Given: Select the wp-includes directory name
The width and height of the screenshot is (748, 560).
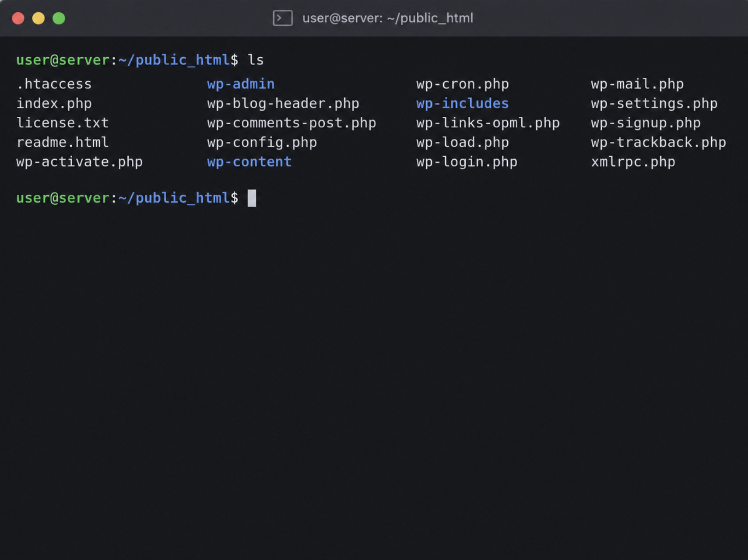Looking at the screenshot, I should [463, 104].
